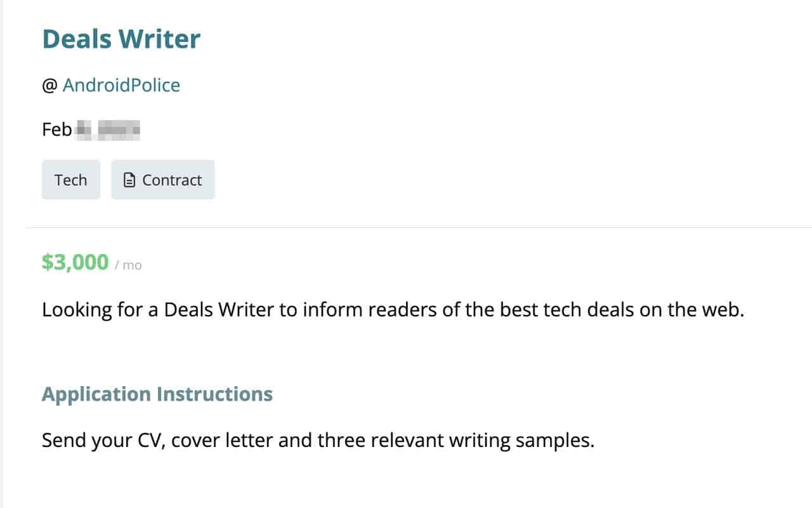Open the AndroidPolice company link
The width and height of the screenshot is (812, 508).
121,85
